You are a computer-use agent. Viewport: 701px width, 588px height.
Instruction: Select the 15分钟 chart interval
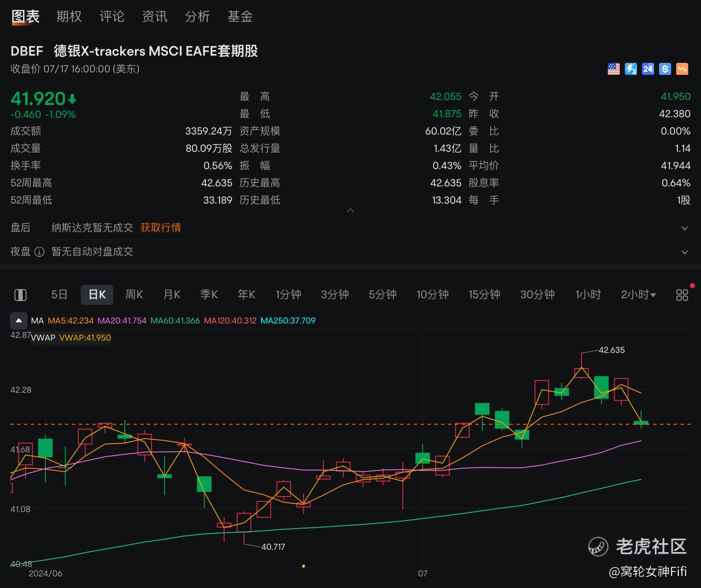[484, 295]
